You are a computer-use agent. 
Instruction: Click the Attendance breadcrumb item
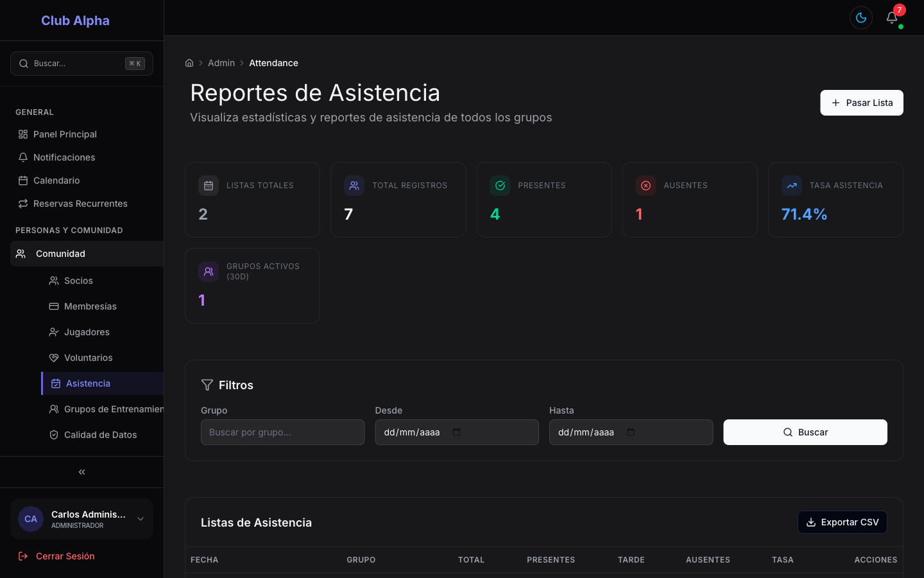pos(273,63)
